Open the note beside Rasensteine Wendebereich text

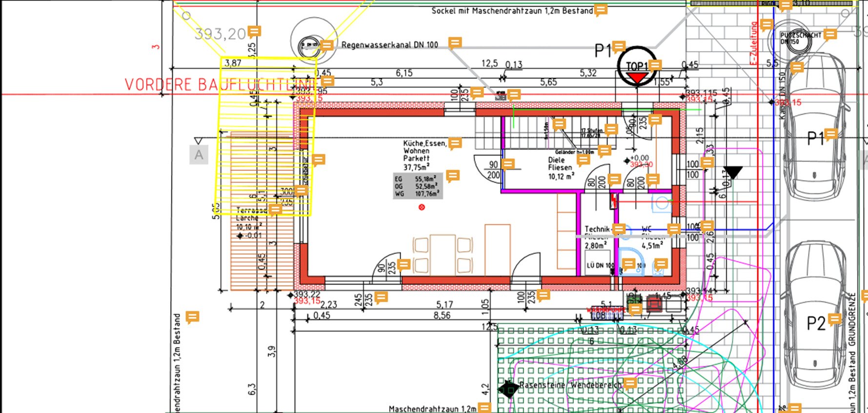630,383
